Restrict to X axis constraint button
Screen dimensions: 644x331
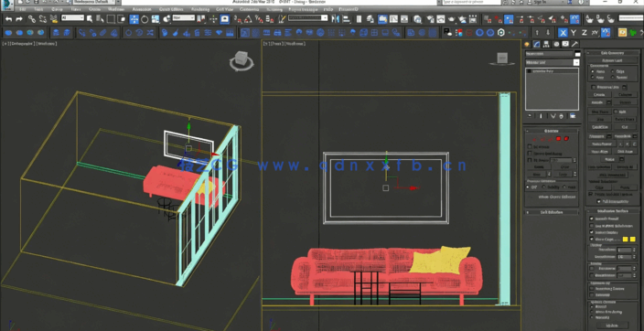click(x=563, y=32)
